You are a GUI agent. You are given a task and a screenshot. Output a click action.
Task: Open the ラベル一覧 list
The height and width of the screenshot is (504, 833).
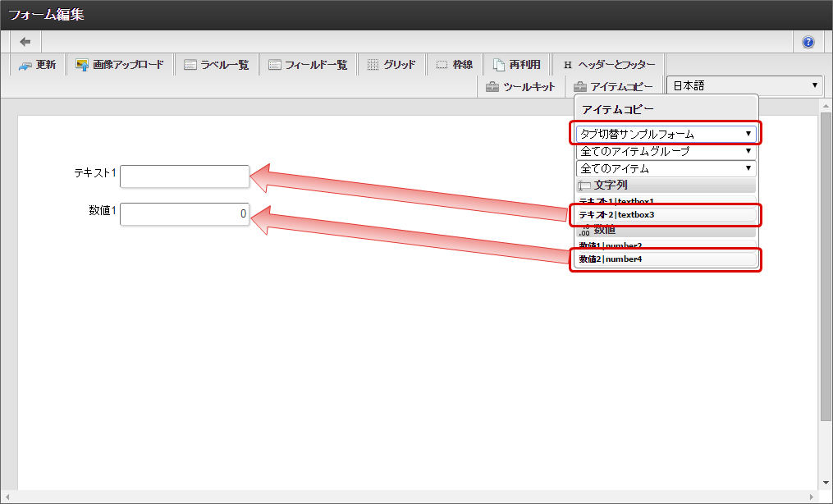point(216,65)
